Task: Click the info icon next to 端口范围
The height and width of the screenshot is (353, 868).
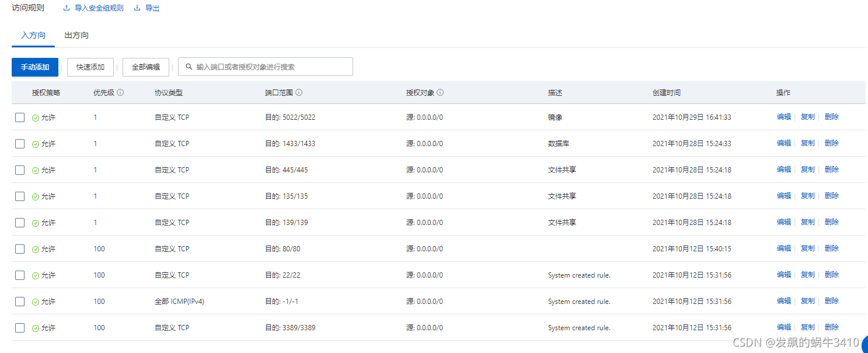Action: [299, 93]
